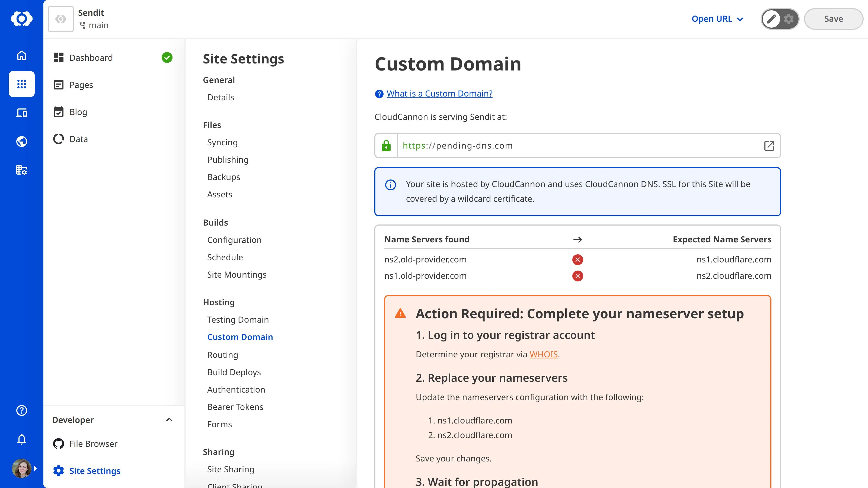Go to Forms settings

point(219,424)
